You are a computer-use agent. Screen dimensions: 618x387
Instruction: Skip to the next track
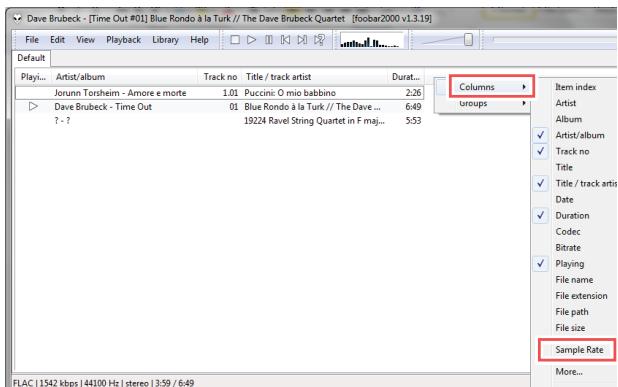point(302,40)
